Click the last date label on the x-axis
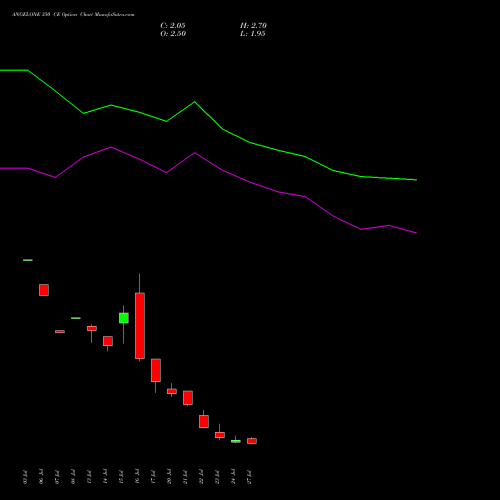The height and width of the screenshot is (500, 500). (249, 477)
